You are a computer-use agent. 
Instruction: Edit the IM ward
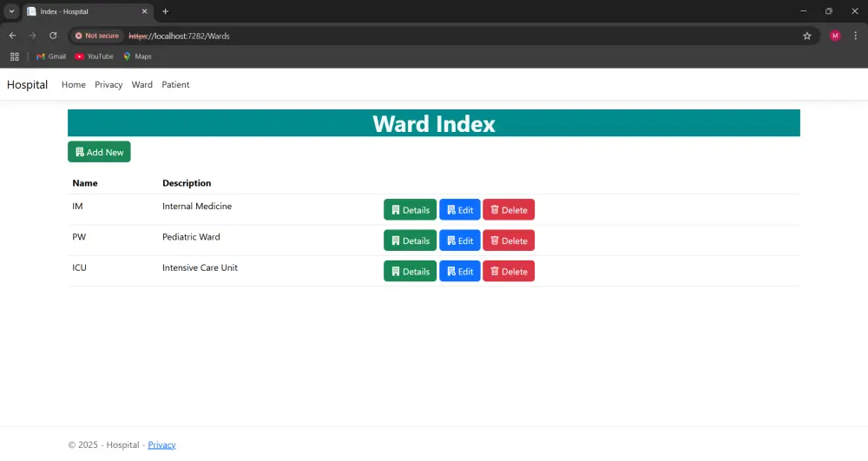pyautogui.click(x=460, y=210)
